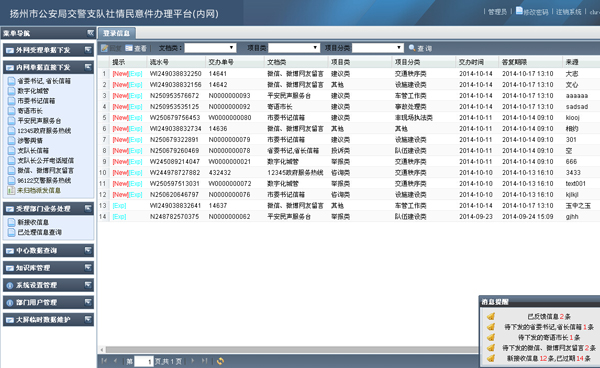Click the 查询 search magnifier icon
This screenshot has height=368, width=600.
[x=412, y=48]
